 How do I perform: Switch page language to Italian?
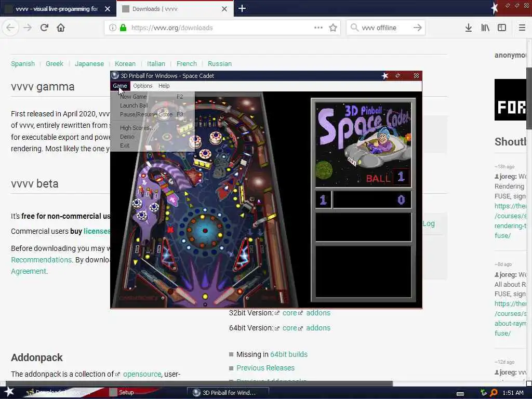(156, 64)
